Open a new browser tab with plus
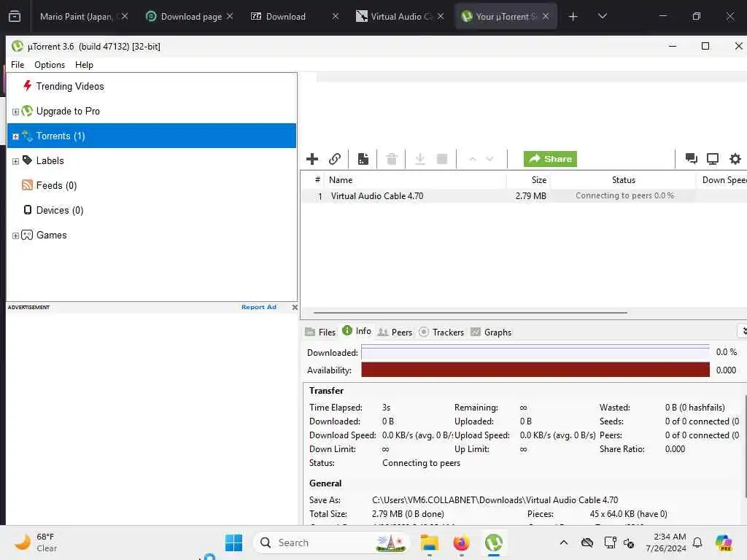Screen dimensions: 747x560 (x=573, y=17)
